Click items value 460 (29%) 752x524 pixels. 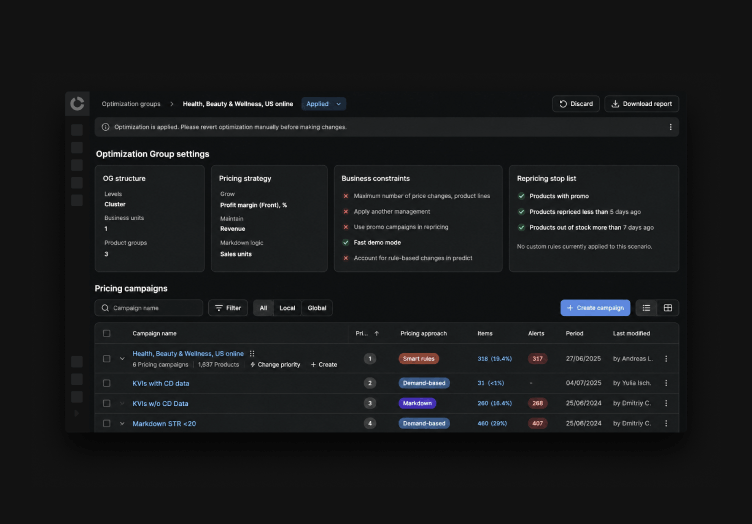(492, 423)
